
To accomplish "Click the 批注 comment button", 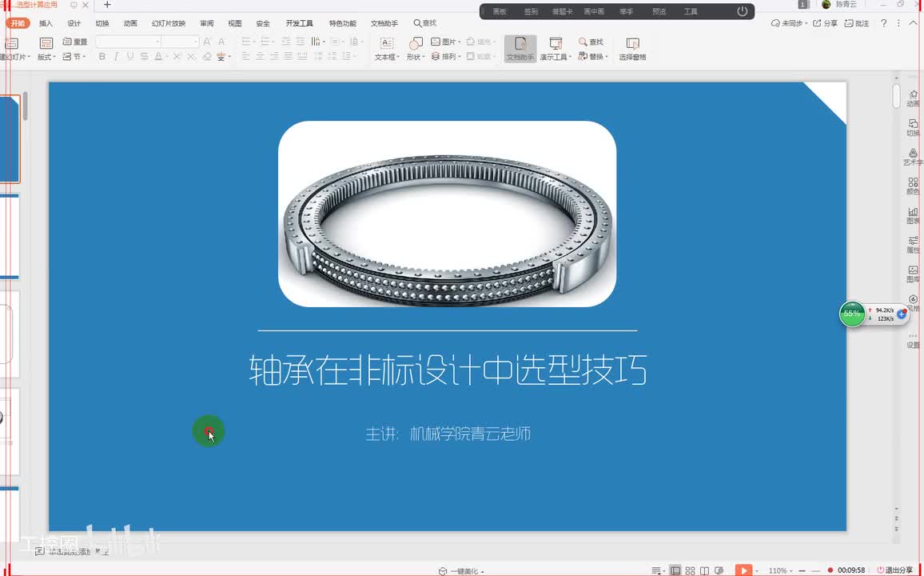I will (857, 23).
